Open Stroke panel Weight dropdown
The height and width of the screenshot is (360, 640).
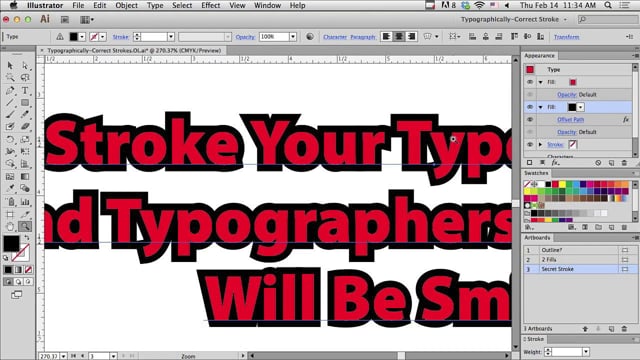tap(586, 352)
